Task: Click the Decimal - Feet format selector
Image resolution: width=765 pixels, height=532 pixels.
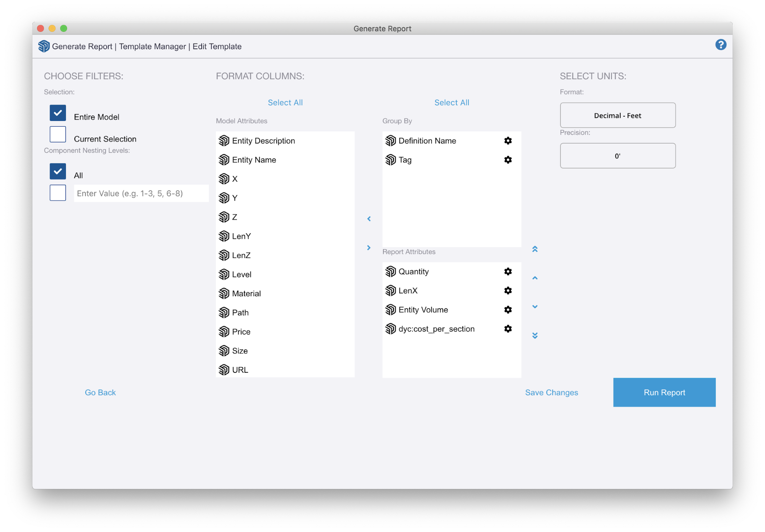Action: [x=617, y=115]
